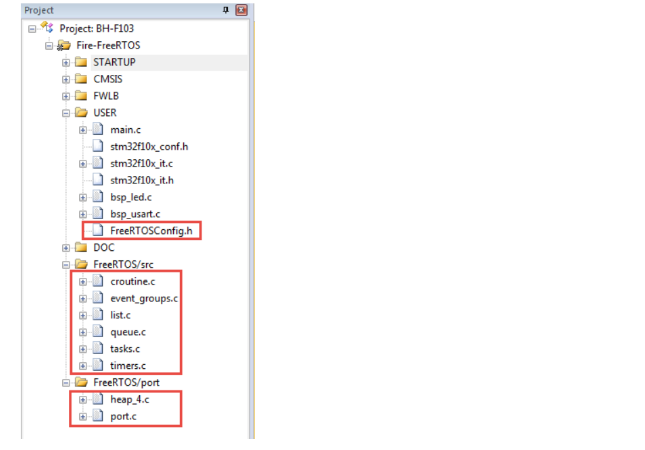645x450 pixels.
Task: Expand the DOC folder group
Action: (x=66, y=248)
